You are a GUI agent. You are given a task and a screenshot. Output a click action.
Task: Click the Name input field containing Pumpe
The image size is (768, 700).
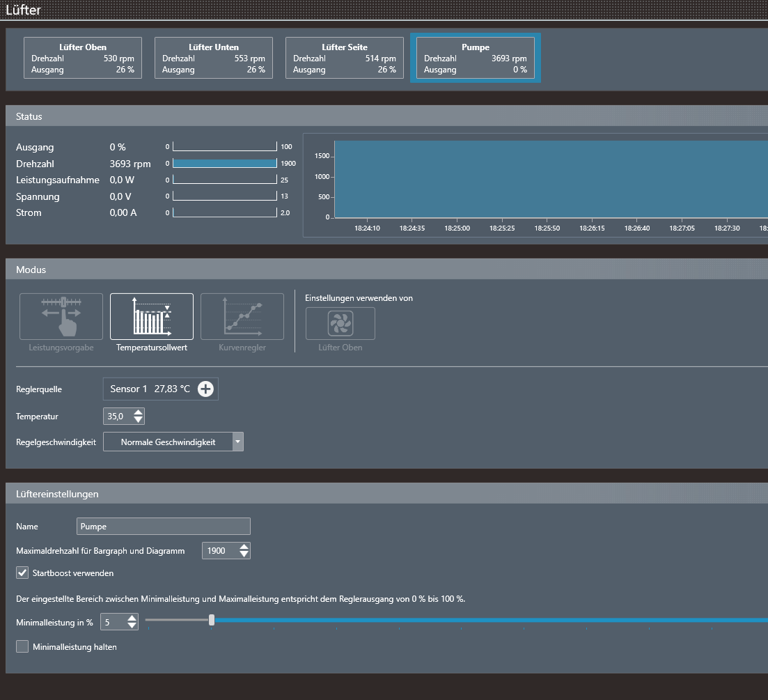click(164, 526)
